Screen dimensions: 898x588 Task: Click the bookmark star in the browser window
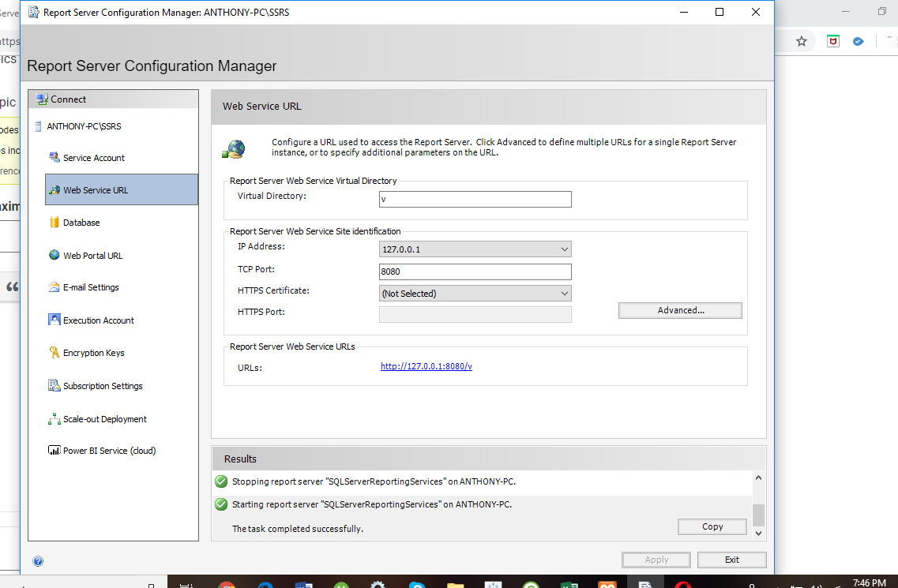pos(801,41)
